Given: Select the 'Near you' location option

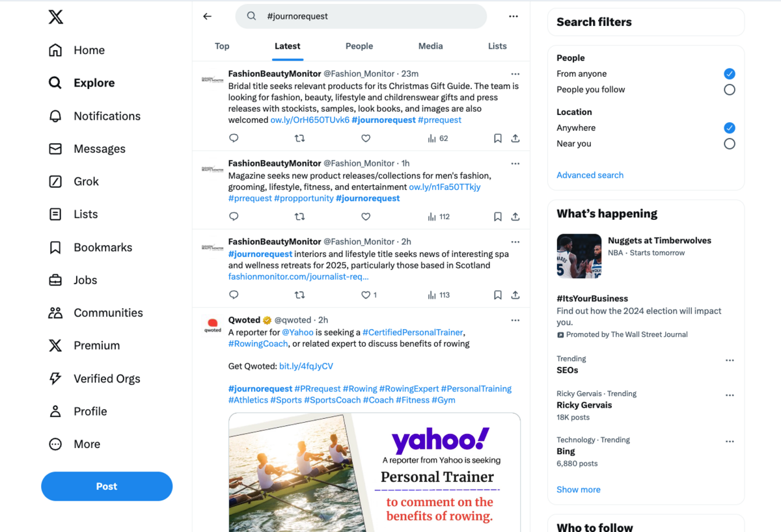Looking at the screenshot, I should click(730, 144).
